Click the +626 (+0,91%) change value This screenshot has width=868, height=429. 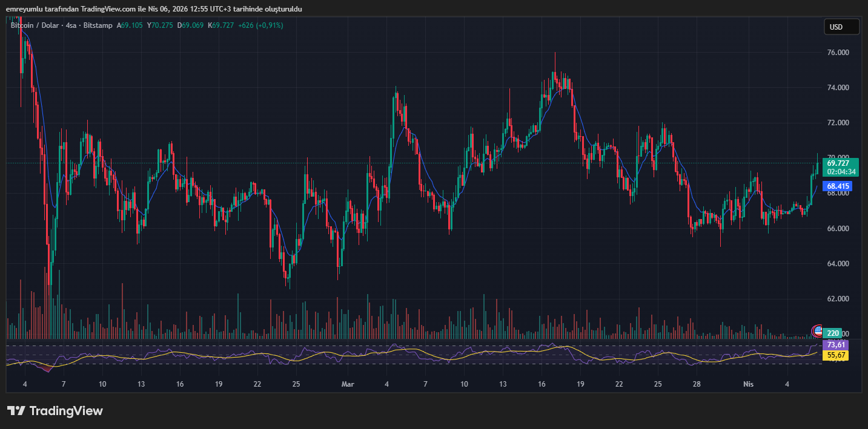point(260,25)
